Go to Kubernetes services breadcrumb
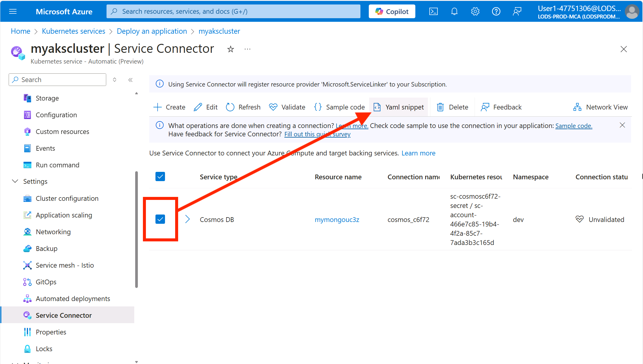The image size is (643, 364). [73, 31]
